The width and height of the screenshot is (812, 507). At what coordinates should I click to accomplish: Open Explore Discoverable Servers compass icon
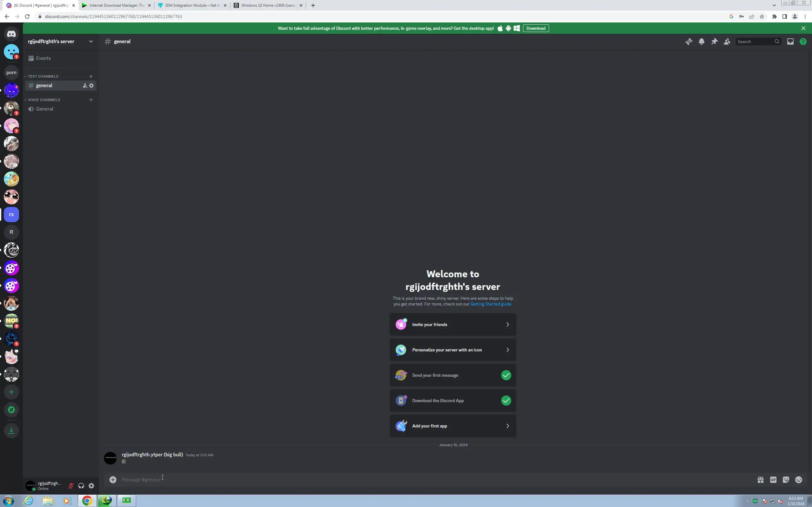pos(11,410)
